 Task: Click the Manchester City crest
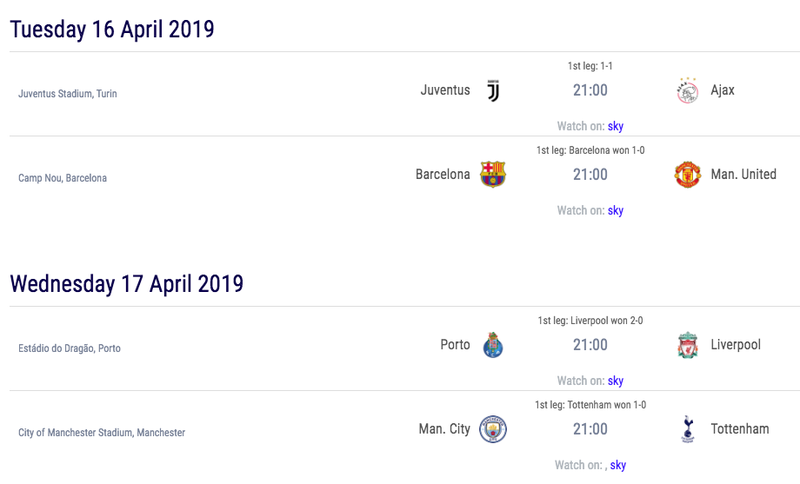[493, 429]
